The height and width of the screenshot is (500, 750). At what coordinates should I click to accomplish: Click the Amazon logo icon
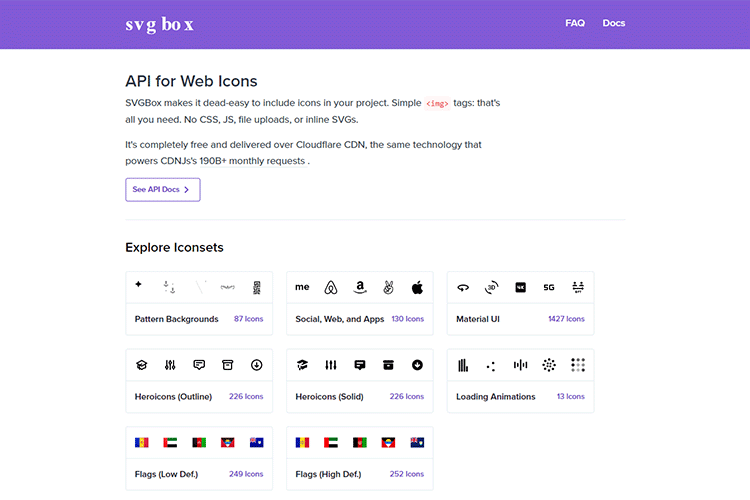(360, 288)
